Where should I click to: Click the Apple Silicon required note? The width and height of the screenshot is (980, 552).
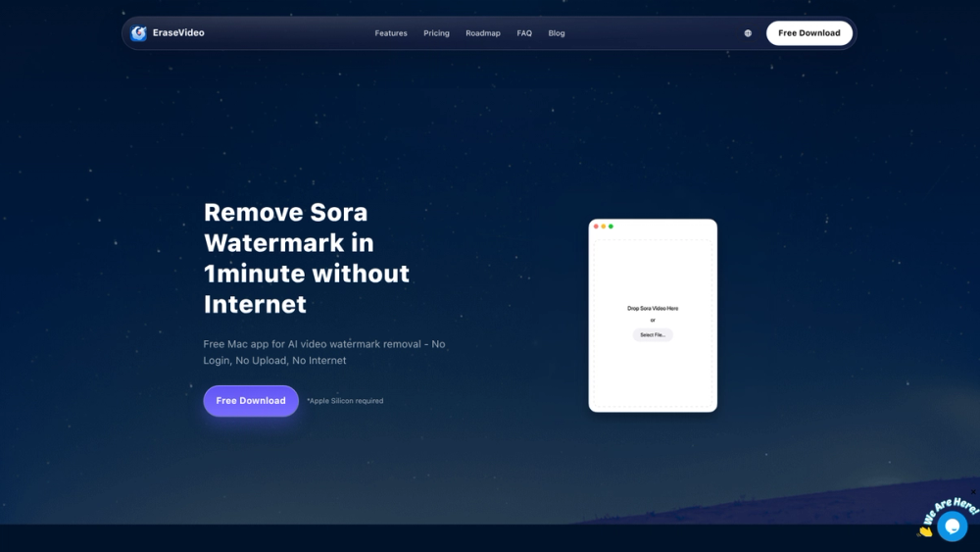(345, 401)
